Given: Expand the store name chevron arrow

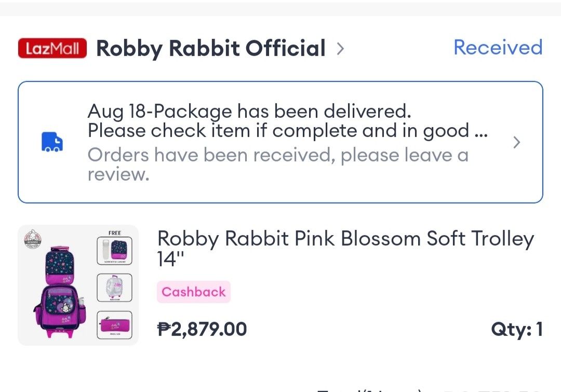Looking at the screenshot, I should (341, 48).
